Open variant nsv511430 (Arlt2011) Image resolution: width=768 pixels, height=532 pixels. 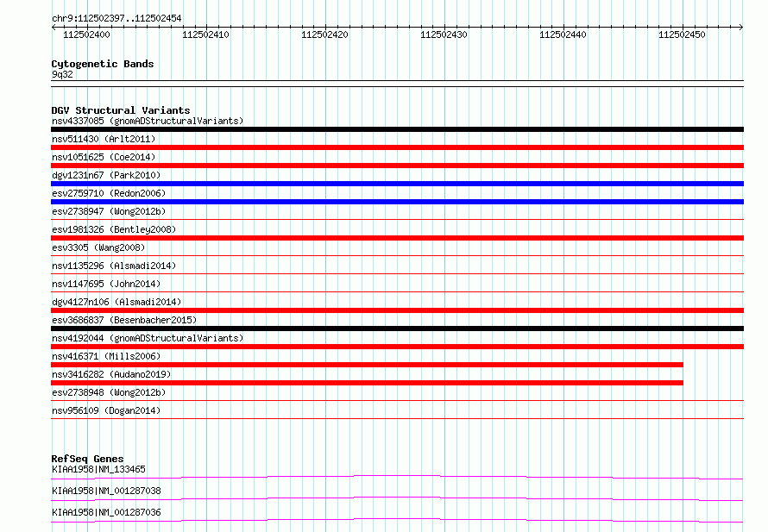tap(104, 139)
